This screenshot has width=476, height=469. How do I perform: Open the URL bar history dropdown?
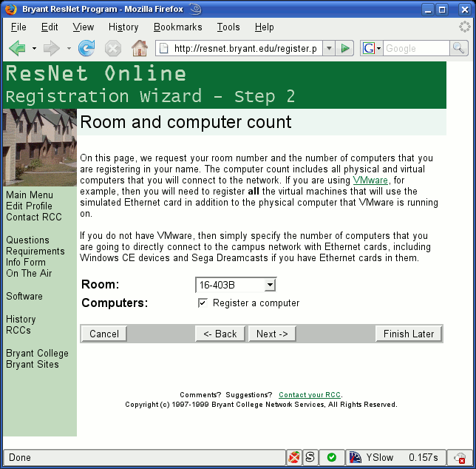tap(329, 48)
